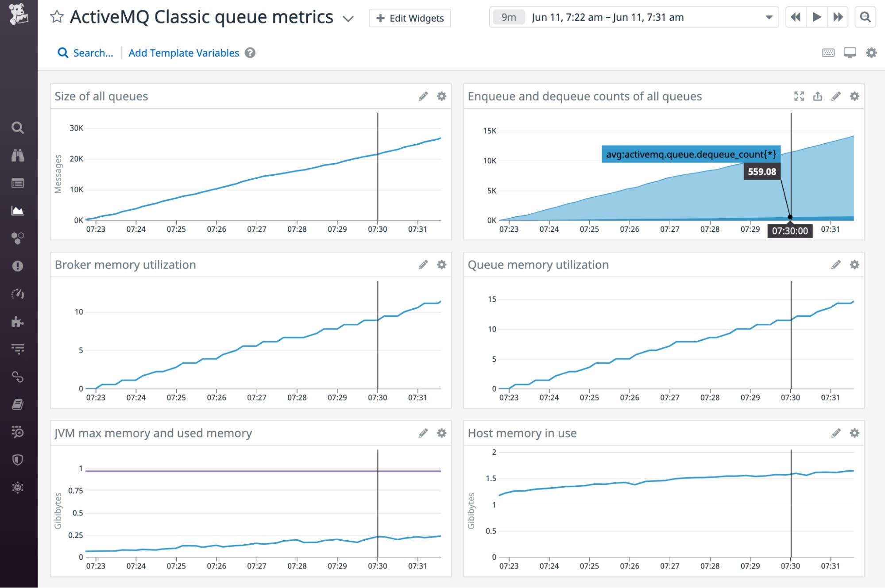Advance time forward with the play arrow
The image size is (885, 588).
point(816,17)
